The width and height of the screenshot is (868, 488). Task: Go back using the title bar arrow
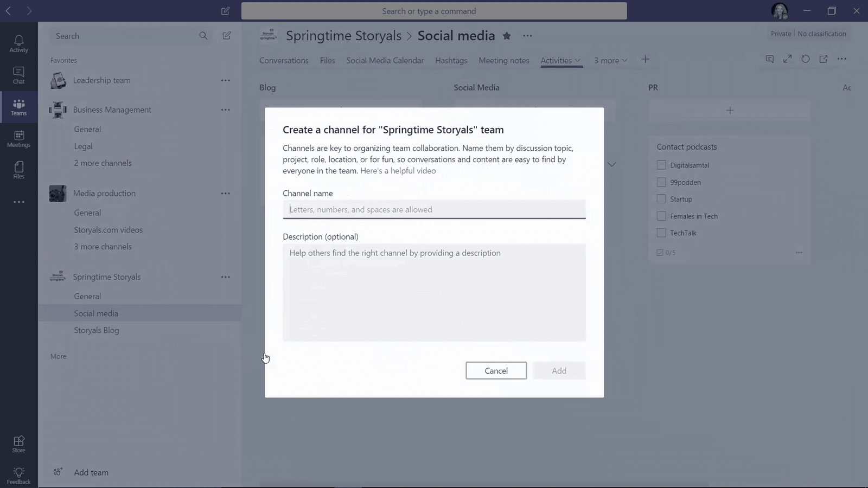click(x=9, y=11)
